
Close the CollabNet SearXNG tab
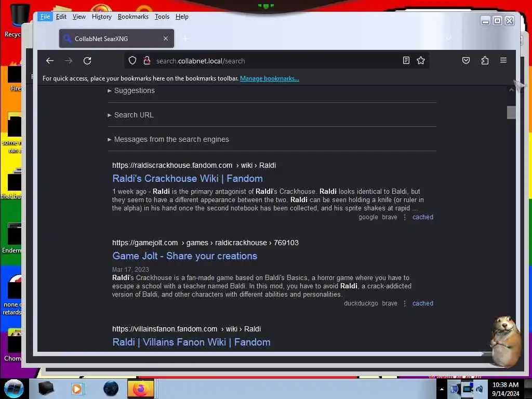click(166, 38)
